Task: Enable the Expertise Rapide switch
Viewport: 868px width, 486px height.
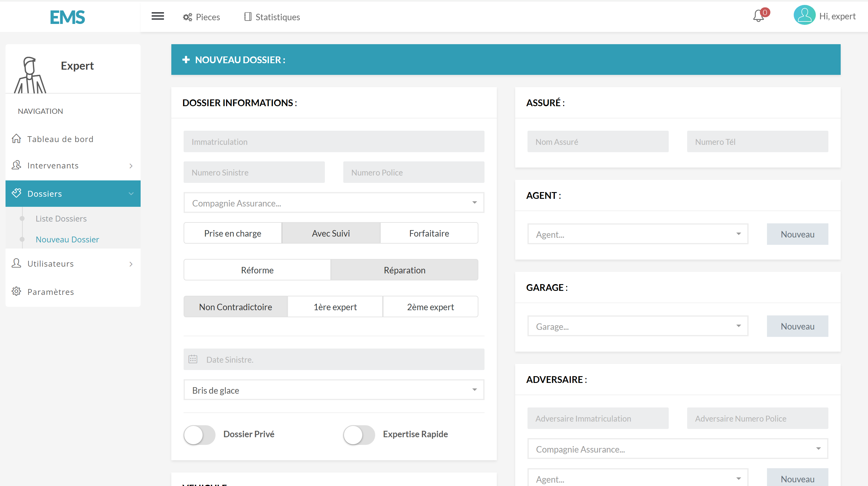Action: coord(359,434)
